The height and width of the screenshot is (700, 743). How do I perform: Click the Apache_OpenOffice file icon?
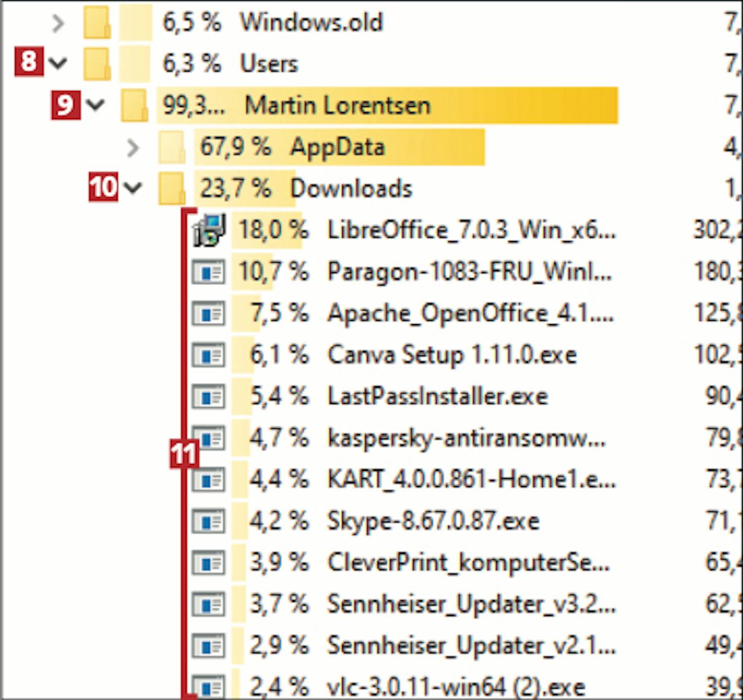[209, 314]
